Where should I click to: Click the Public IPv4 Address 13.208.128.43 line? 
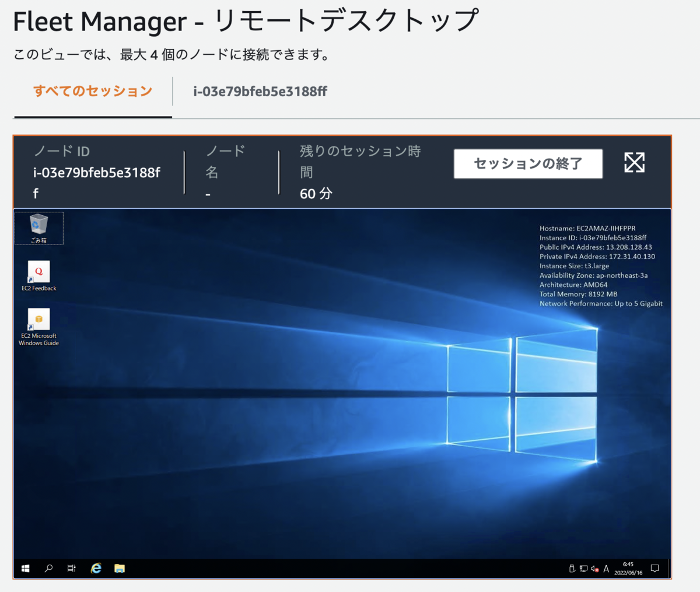[x=596, y=247]
